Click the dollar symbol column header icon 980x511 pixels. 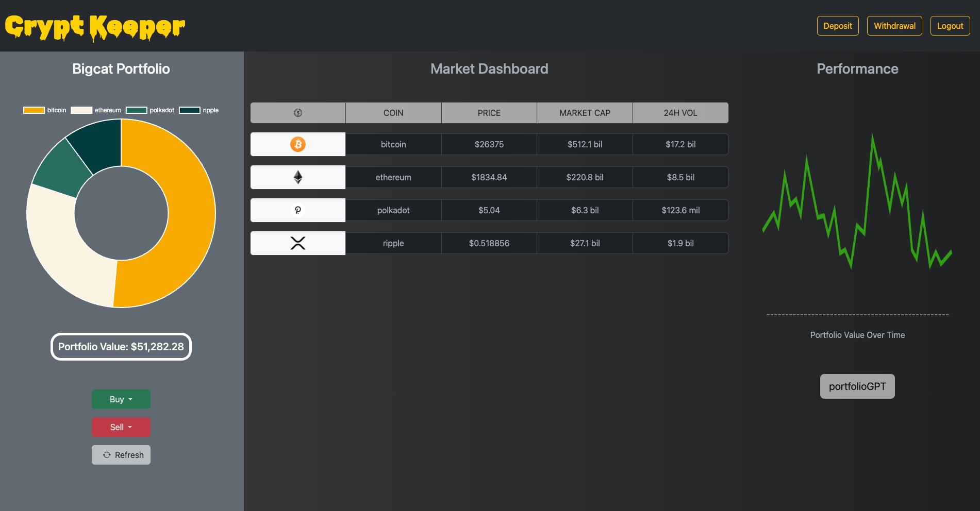pyautogui.click(x=297, y=112)
